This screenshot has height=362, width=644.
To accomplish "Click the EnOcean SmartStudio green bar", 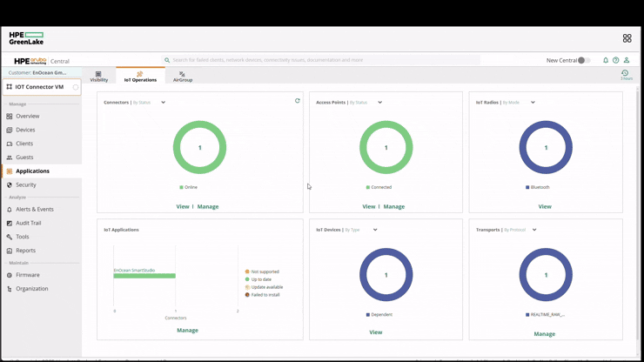I will 144,276.
